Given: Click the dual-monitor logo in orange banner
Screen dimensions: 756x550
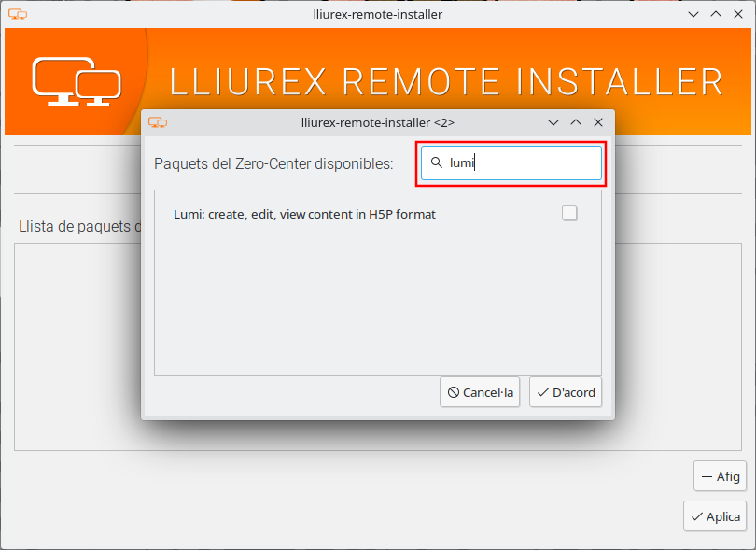Looking at the screenshot, I should [x=77, y=81].
